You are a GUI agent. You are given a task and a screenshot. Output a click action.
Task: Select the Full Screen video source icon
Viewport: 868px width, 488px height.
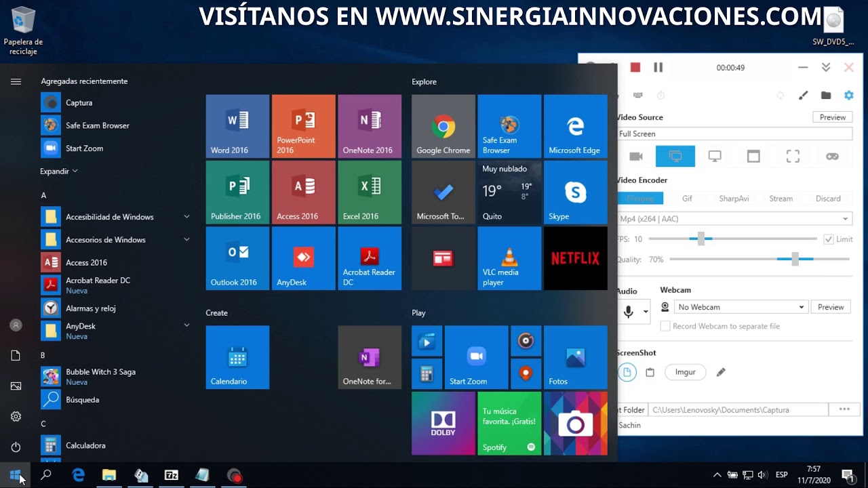pyautogui.click(x=675, y=156)
